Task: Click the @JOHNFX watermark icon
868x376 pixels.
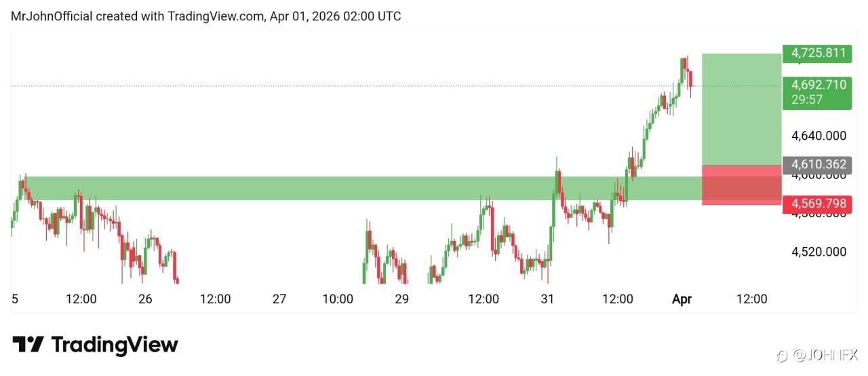Action: (783, 355)
